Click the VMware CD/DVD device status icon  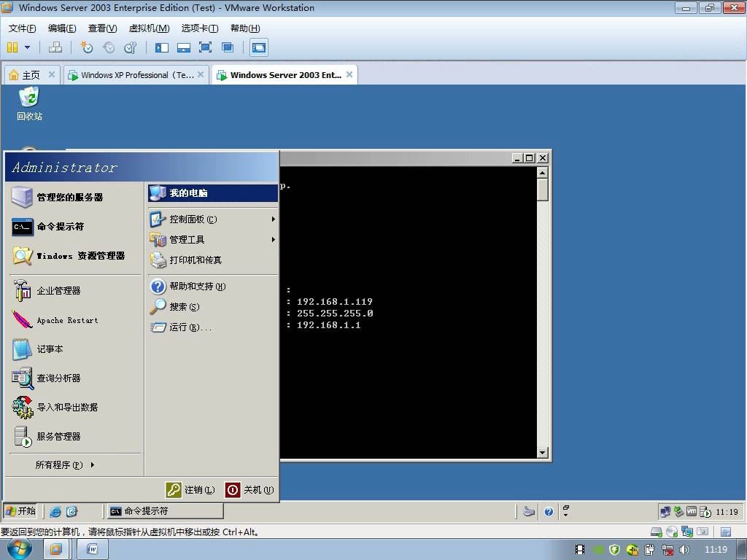click(672, 532)
